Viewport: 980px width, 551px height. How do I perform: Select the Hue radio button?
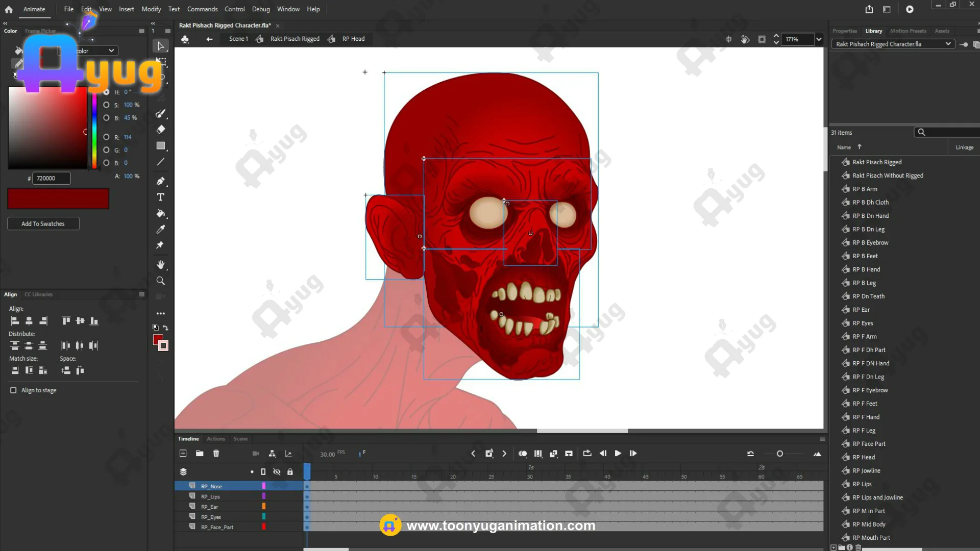coord(106,92)
